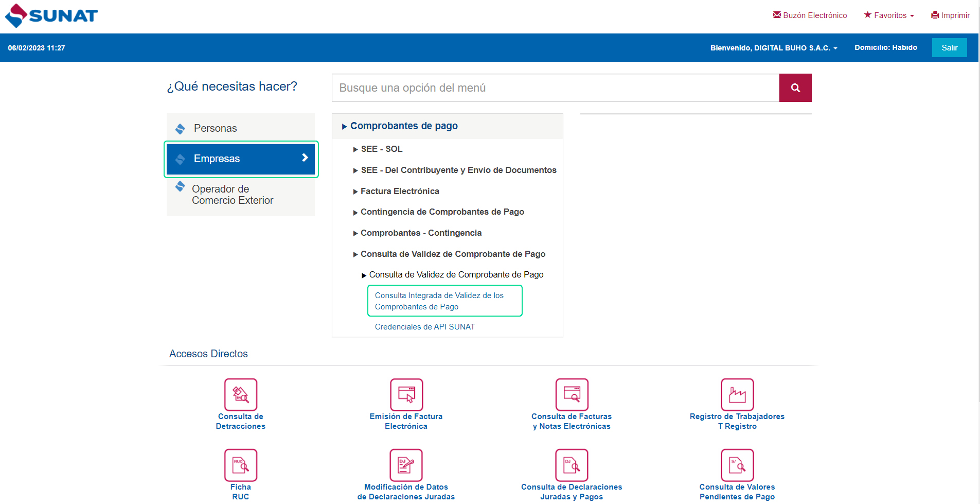980x504 pixels.
Task: Open the Consulta de Detracciones shortcut icon
Action: tap(240, 395)
